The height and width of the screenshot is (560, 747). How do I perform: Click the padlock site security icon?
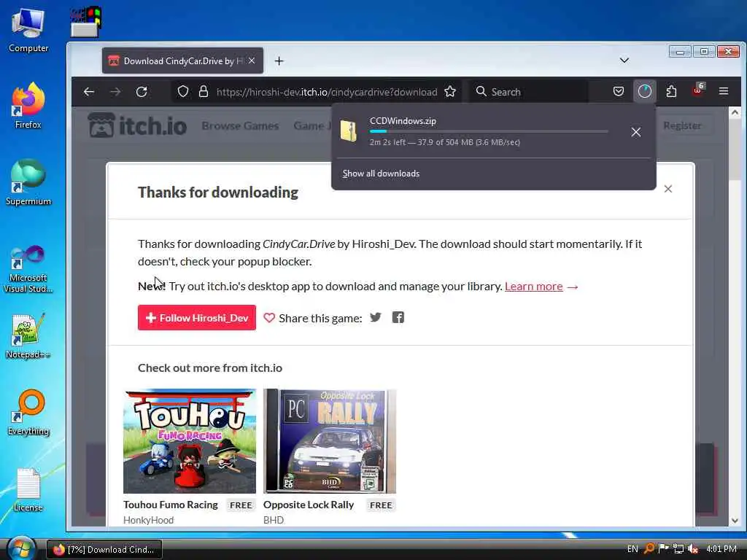[x=204, y=91]
